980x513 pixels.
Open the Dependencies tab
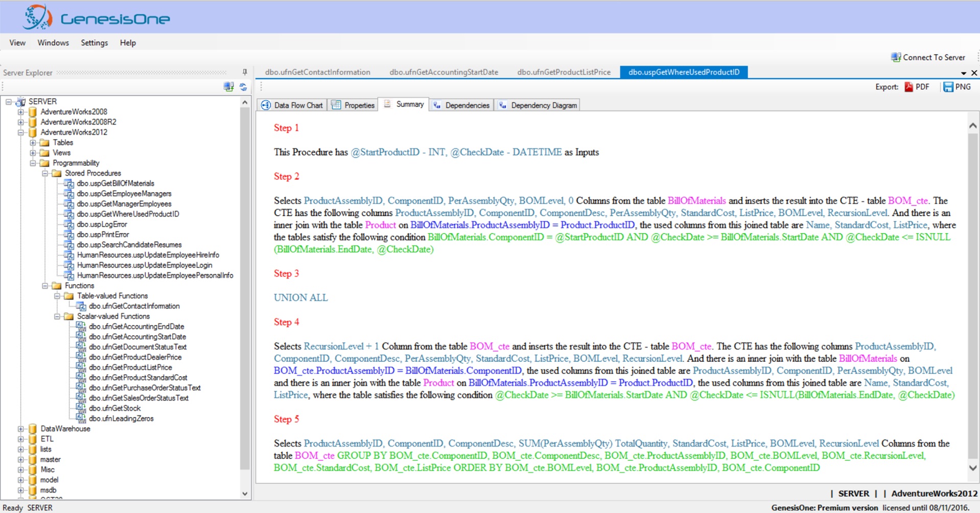(x=461, y=105)
